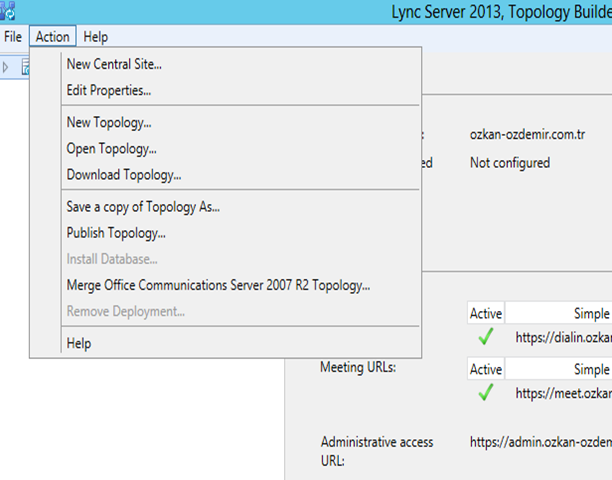Select the https://dialin URL cell

[564, 338]
